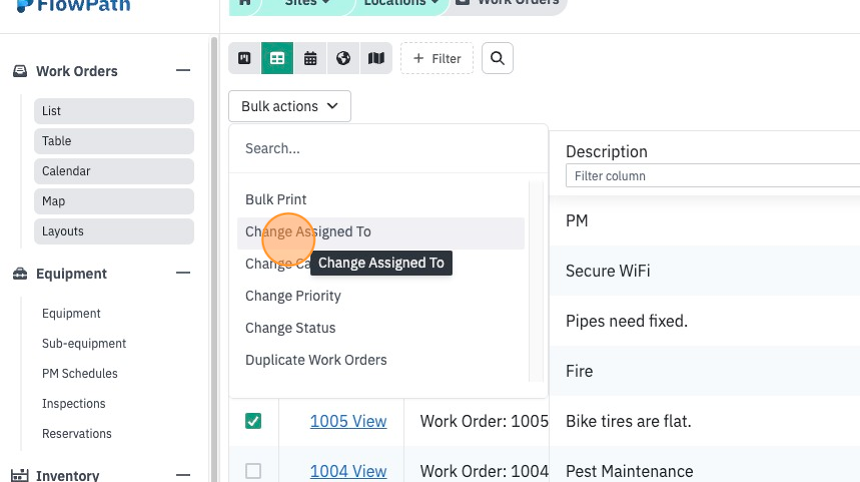Choose Duplicate Work Orders option
The image size is (860, 482).
[381, 360]
